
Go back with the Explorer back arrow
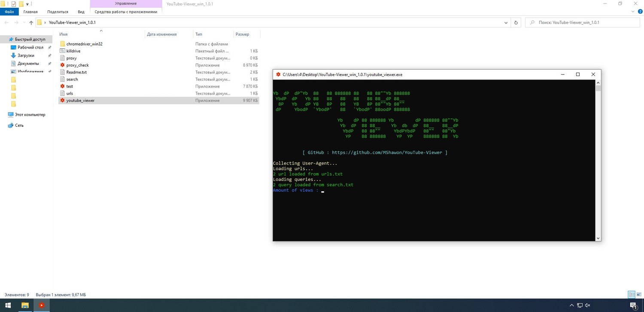7,22
